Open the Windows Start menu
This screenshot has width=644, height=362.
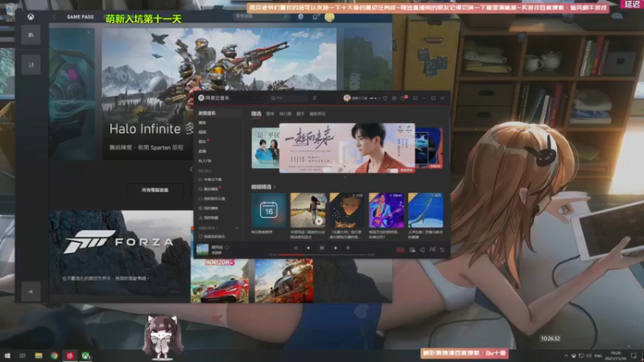coord(7,356)
